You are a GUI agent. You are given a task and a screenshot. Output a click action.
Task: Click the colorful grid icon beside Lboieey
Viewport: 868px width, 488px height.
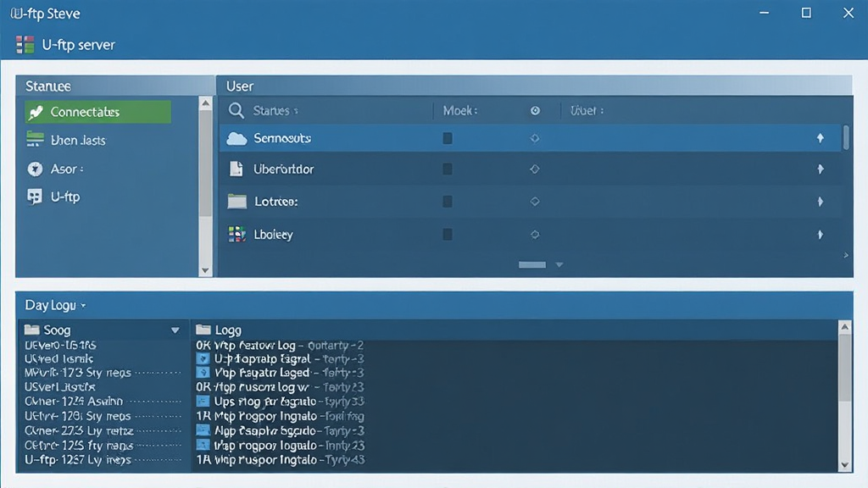point(237,234)
